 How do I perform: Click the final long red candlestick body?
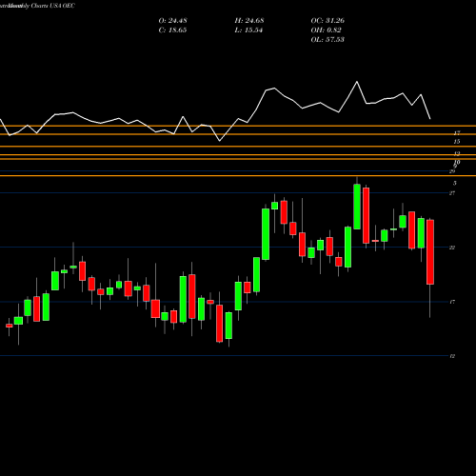pos(430,252)
